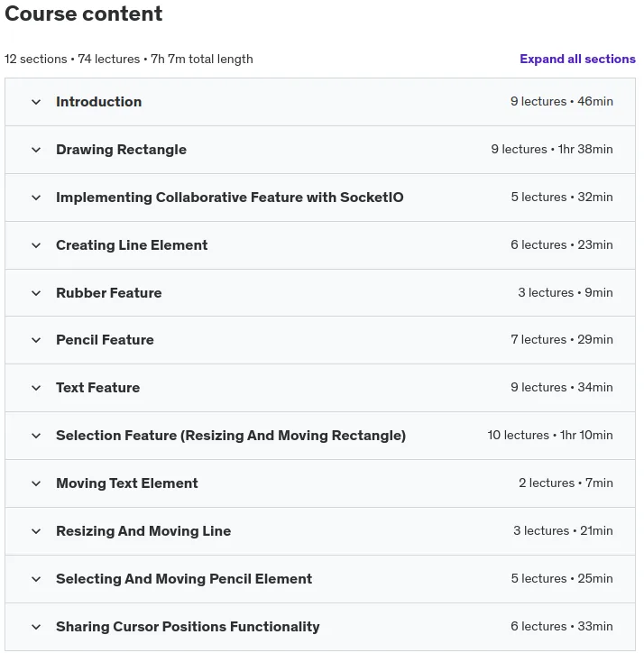Expand Selecting And Moving Pencil Element chevron
The width and height of the screenshot is (644, 653).
pos(36,579)
